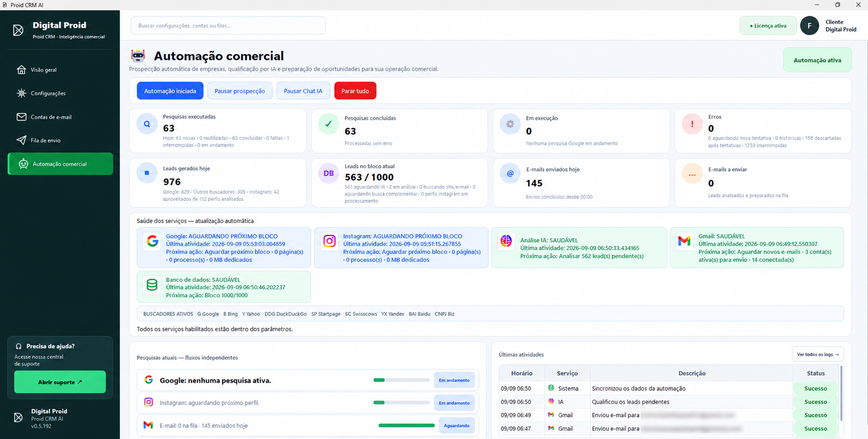Click the Gmail icon in E-mail fila row

pos(148,425)
